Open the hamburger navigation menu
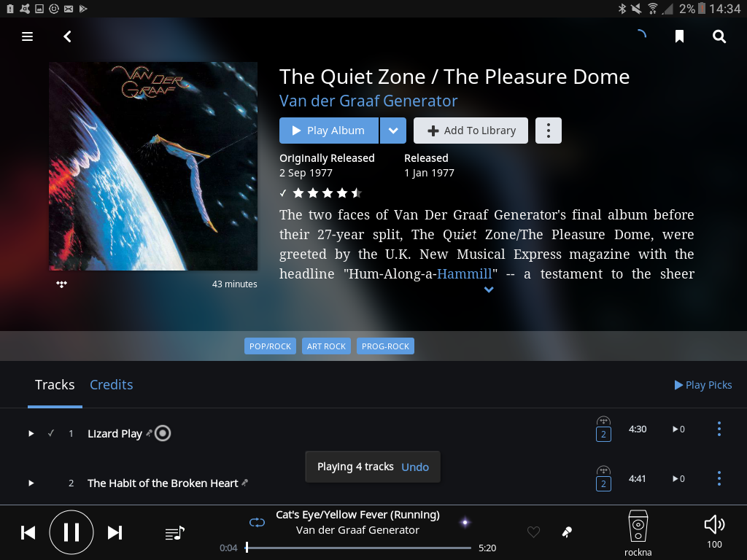Viewport: 747px width, 560px height. [27, 36]
